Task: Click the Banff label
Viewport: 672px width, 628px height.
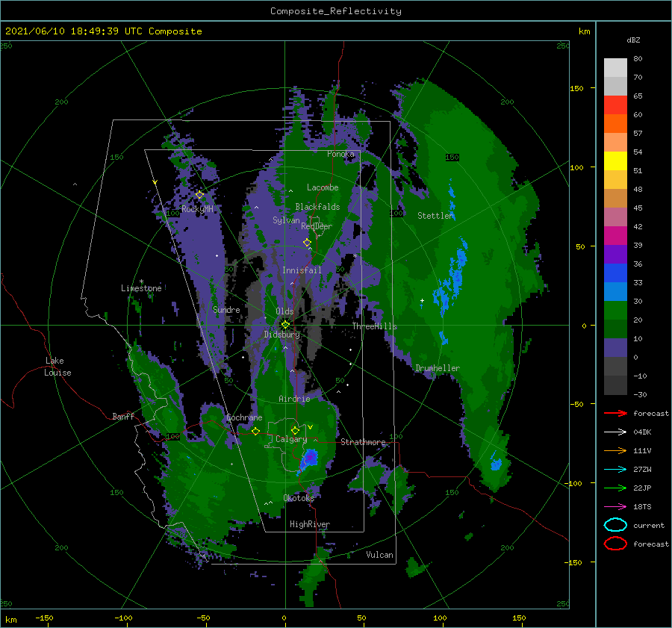Action: pyautogui.click(x=123, y=416)
